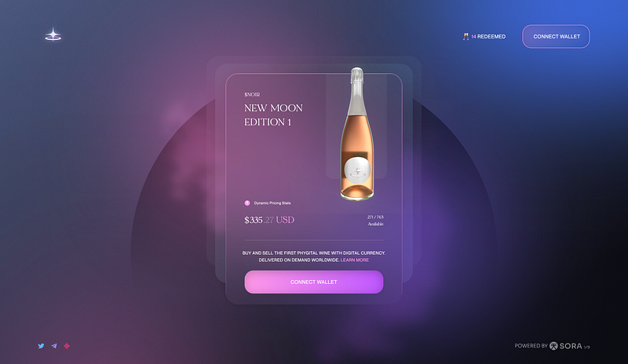Viewport: 628px width, 364px height.
Task: Follow the Learn More link
Action: (x=355, y=260)
